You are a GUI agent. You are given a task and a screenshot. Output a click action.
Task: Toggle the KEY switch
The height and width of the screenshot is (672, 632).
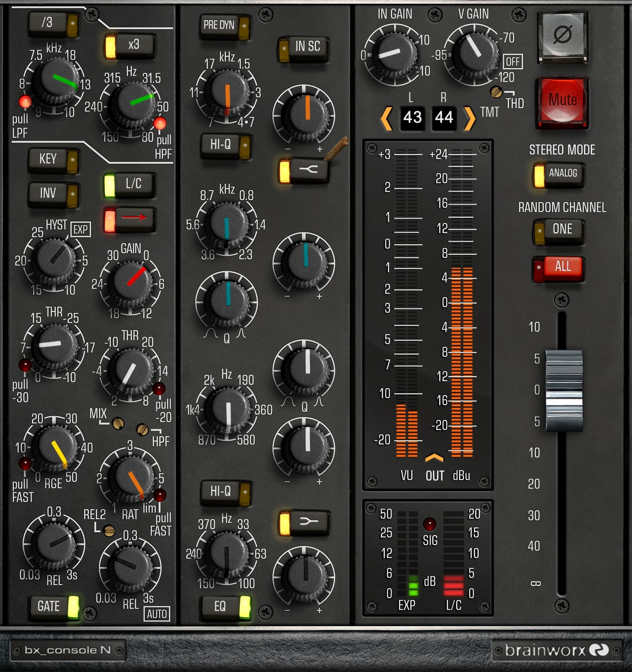(54, 161)
